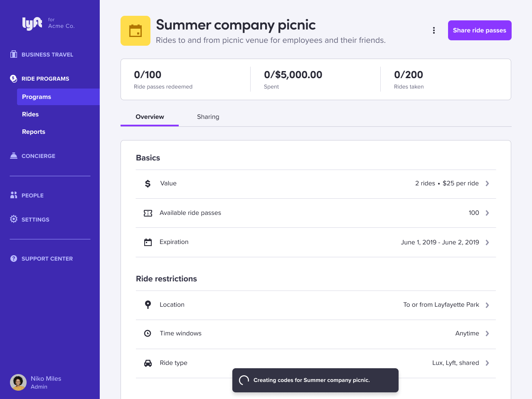The height and width of the screenshot is (399, 532).
Task: Click the Ride Programs dollar coin icon
Action: point(14,78)
